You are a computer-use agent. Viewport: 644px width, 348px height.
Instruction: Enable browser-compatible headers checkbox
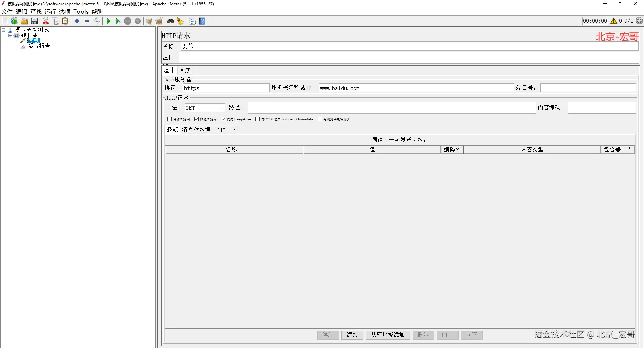320,119
